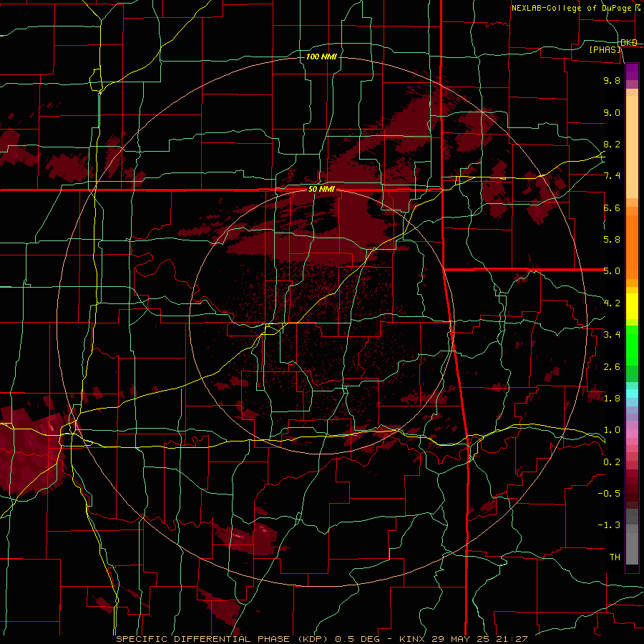This screenshot has height=644, width=644.
Task: Click the '[PHAS]' legend unit label
Action: [x=605, y=49]
